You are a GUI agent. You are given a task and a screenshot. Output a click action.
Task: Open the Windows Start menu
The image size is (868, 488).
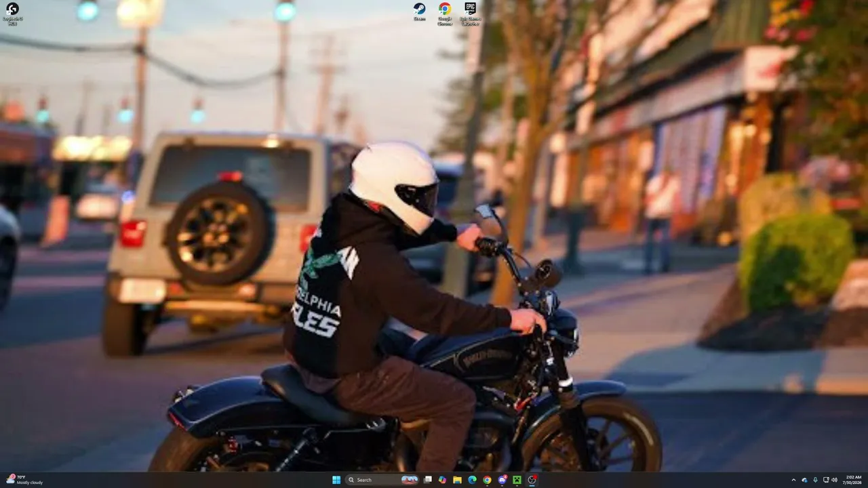click(x=336, y=480)
